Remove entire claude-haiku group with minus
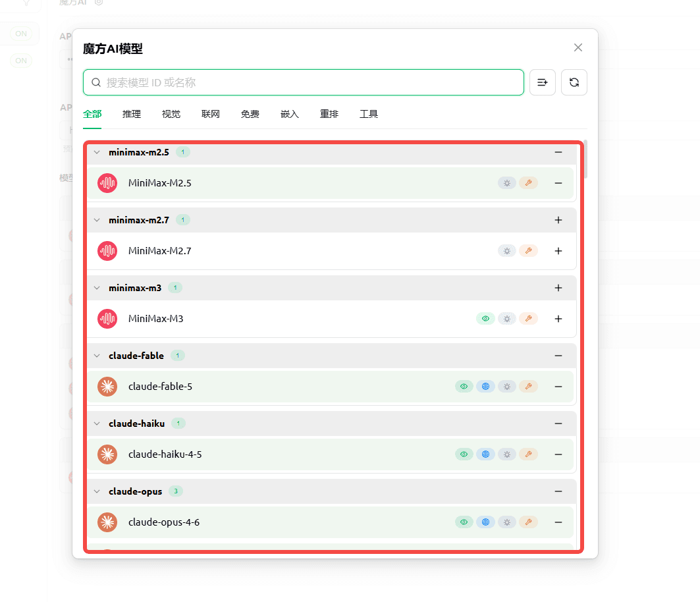Screen dimensions: 700x602 point(558,424)
